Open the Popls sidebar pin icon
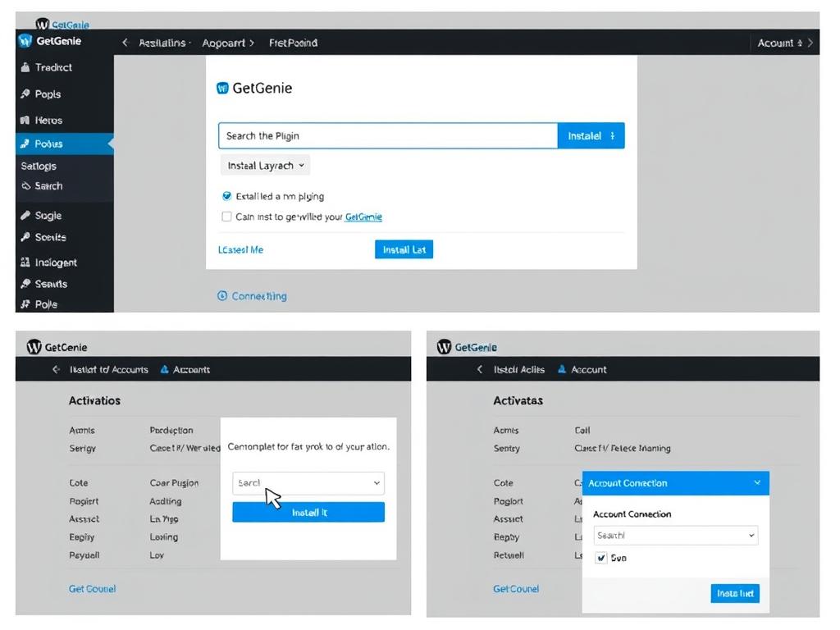 point(25,94)
